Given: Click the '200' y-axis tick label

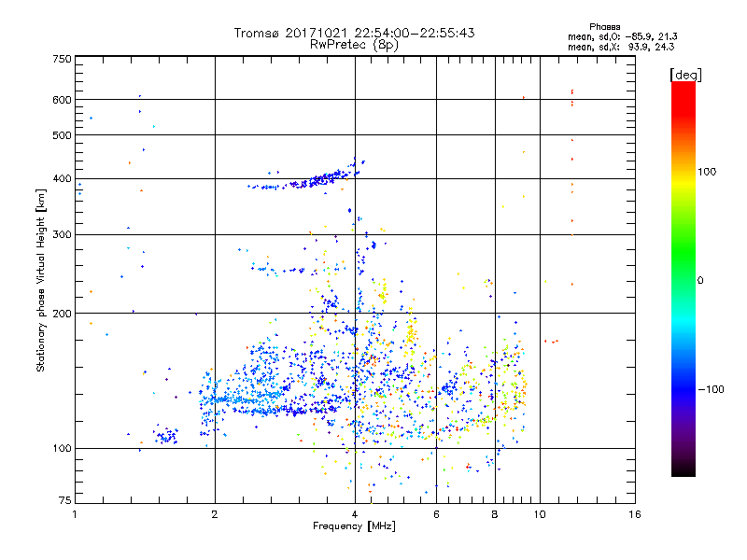Looking at the screenshot, I should (62, 314).
